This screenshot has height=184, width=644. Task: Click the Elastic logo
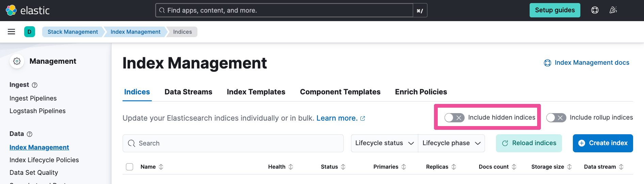click(28, 11)
